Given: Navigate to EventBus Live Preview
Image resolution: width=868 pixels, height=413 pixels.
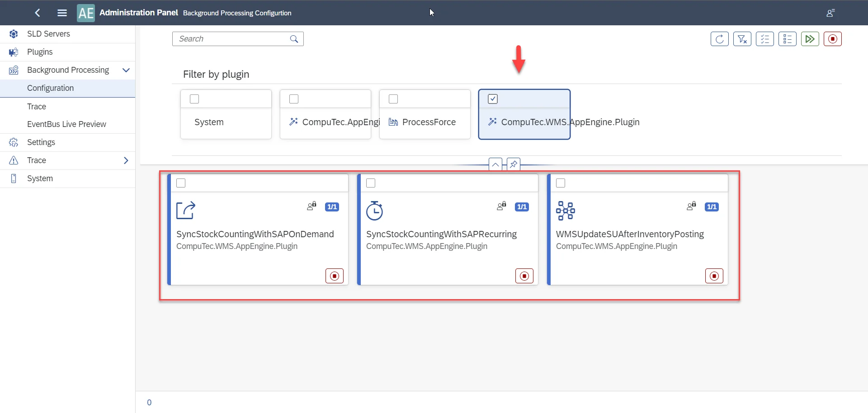Looking at the screenshot, I should [x=66, y=124].
